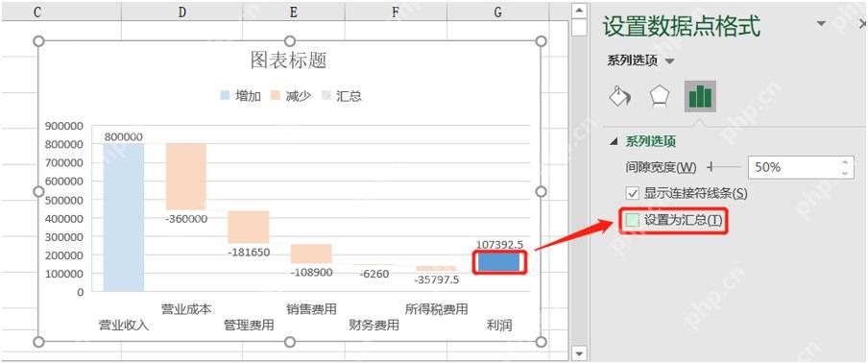Open the Effects pentagon tab

[x=660, y=96]
